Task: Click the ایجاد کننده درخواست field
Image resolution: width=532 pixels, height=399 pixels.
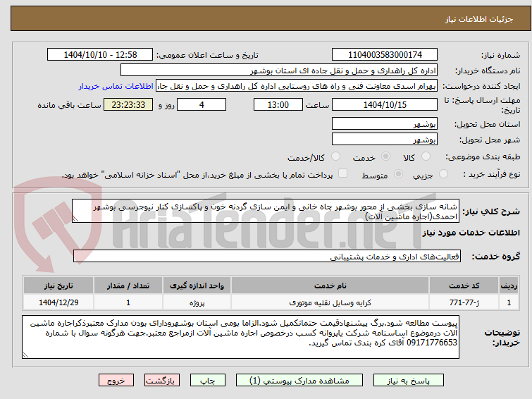Action: [x=297, y=86]
